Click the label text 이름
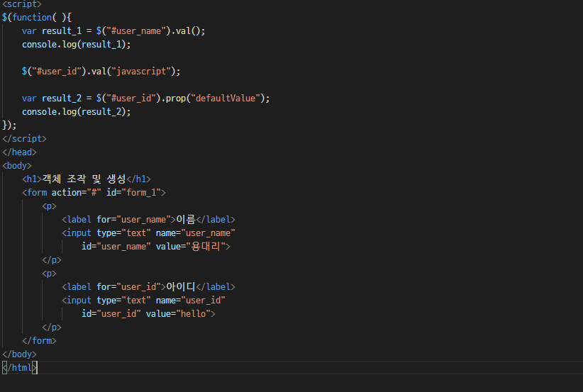The width and height of the screenshot is (583, 392). [x=186, y=220]
